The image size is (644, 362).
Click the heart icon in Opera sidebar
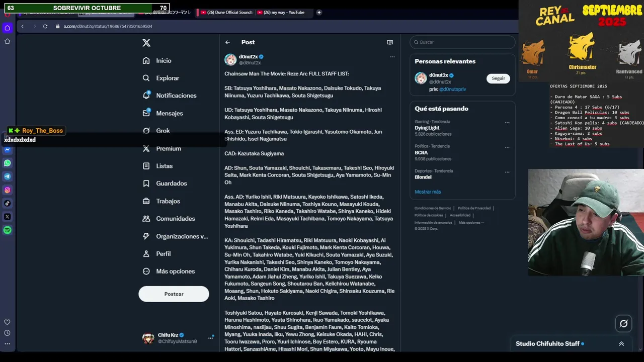point(7,322)
